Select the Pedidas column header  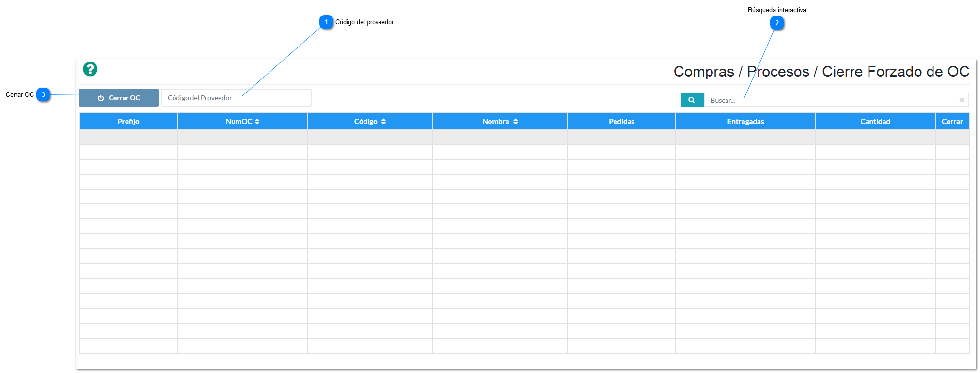click(621, 122)
